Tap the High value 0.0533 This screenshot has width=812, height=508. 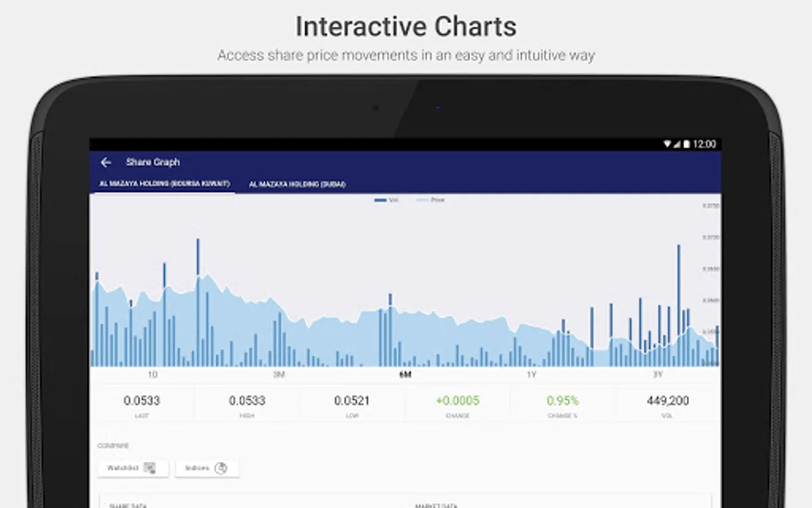coord(247,401)
